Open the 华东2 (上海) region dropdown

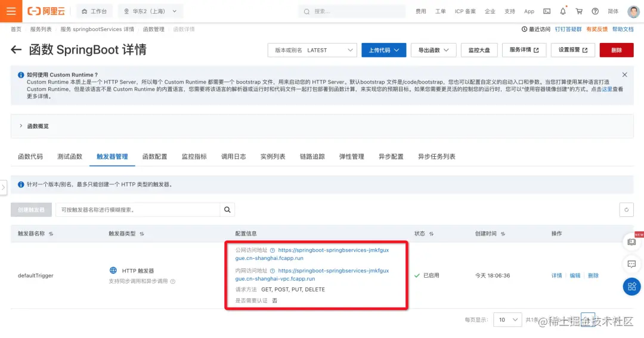click(150, 11)
